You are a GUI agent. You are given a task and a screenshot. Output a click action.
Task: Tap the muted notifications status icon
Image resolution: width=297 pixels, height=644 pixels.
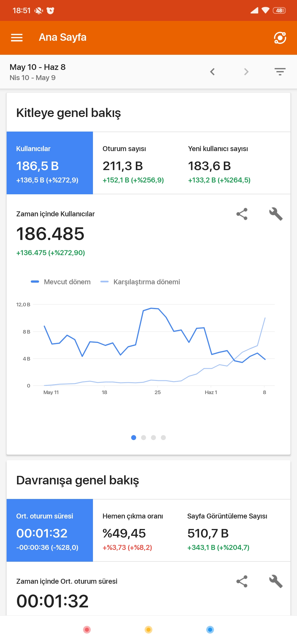(38, 10)
